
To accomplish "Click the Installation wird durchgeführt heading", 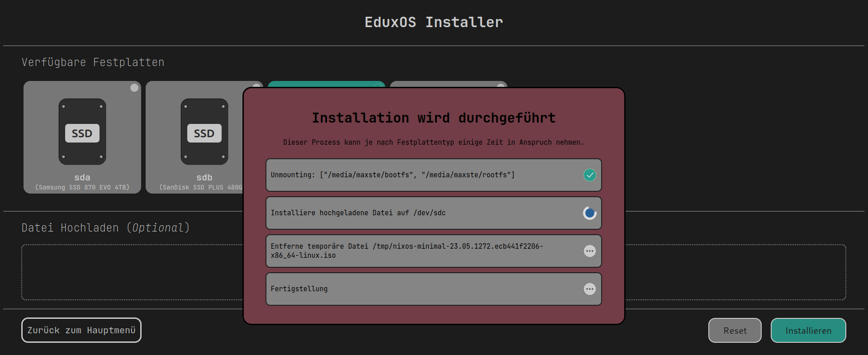I will coord(434,118).
